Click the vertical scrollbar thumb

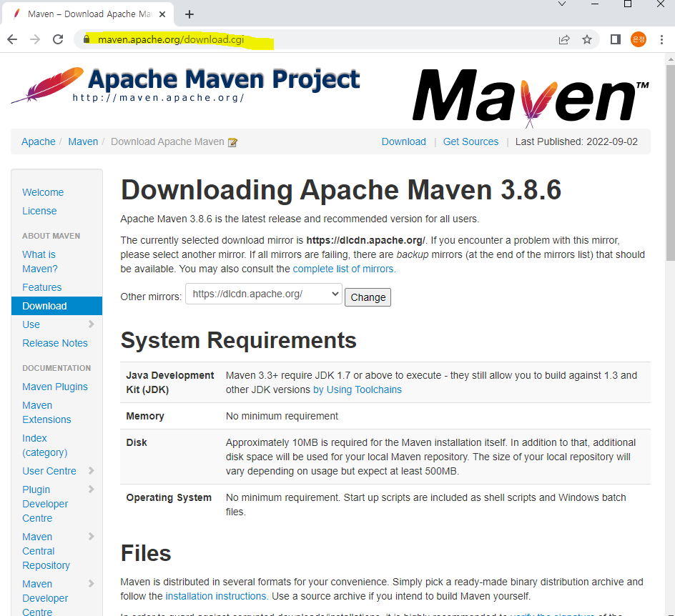(x=670, y=163)
